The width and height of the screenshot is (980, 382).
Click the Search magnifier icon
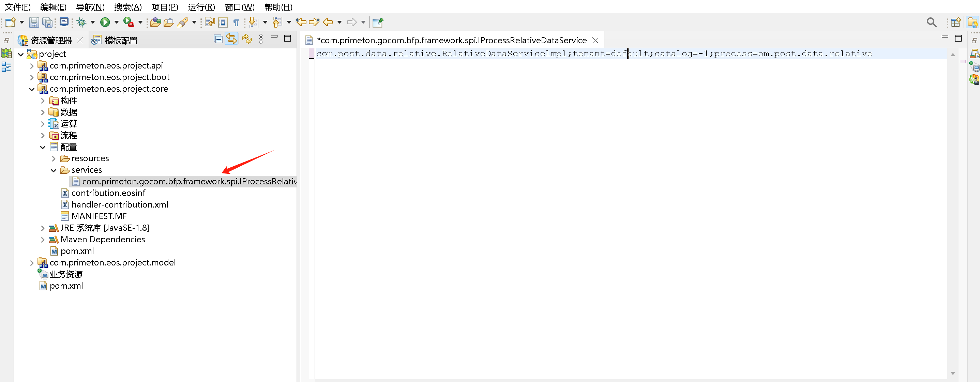coord(931,22)
